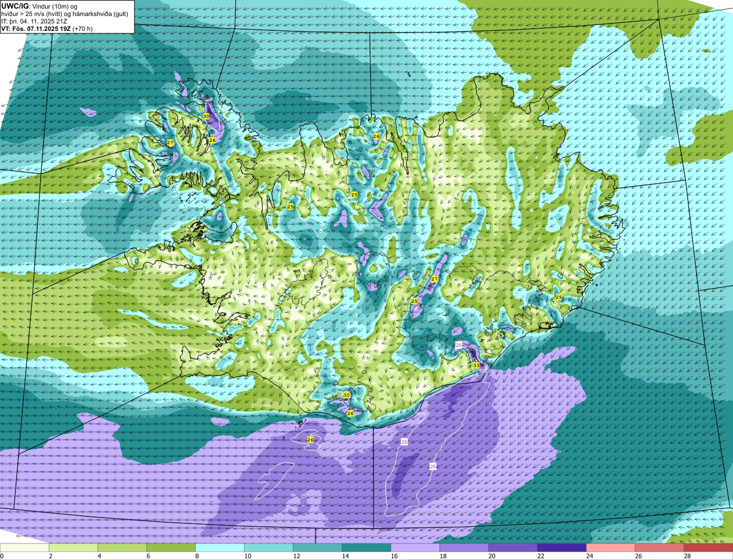The width and height of the screenshot is (733, 560).
Task: Select the dark teal 14–16 m/s legend swatch
Action: (366, 547)
